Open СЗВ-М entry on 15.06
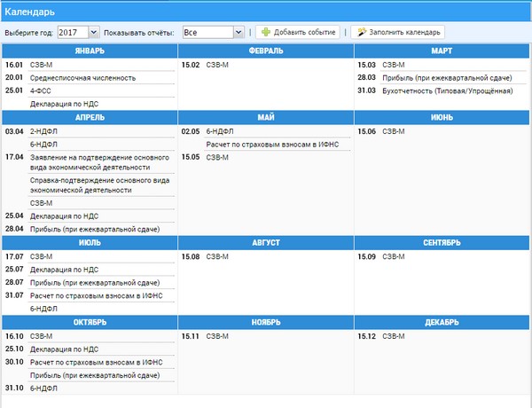 tap(394, 131)
